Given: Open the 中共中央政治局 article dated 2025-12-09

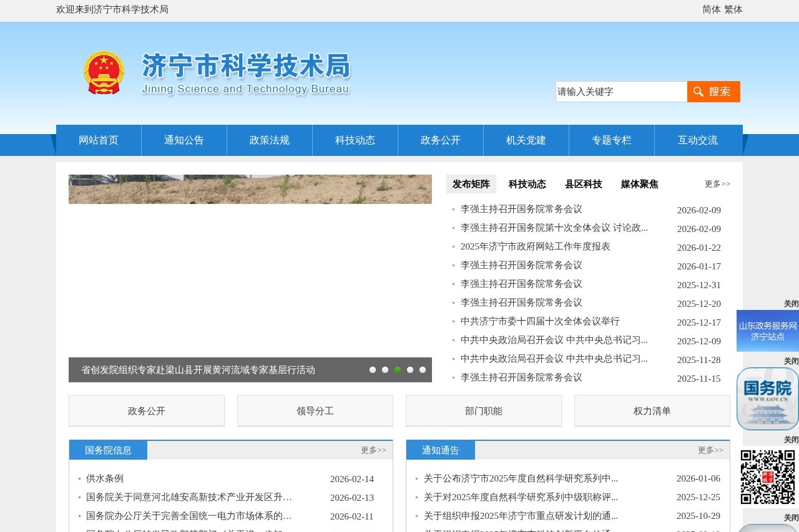Looking at the screenshot, I should [554, 340].
